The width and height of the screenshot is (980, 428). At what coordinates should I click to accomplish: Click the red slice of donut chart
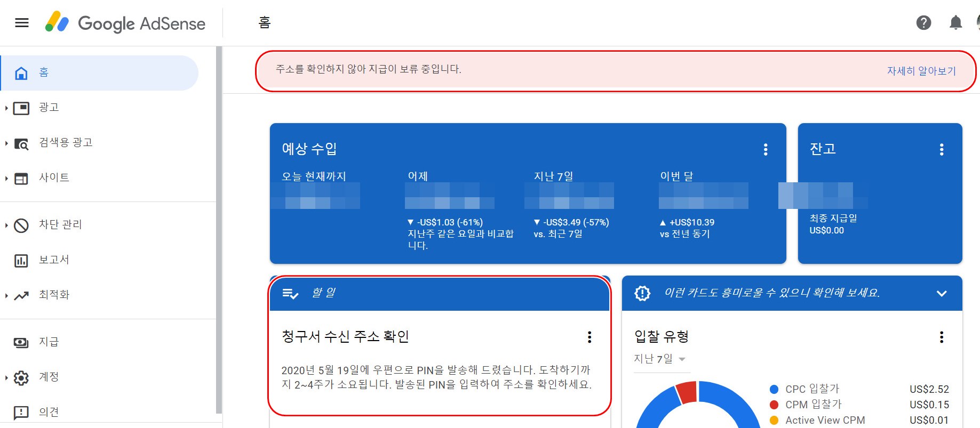tap(687, 392)
